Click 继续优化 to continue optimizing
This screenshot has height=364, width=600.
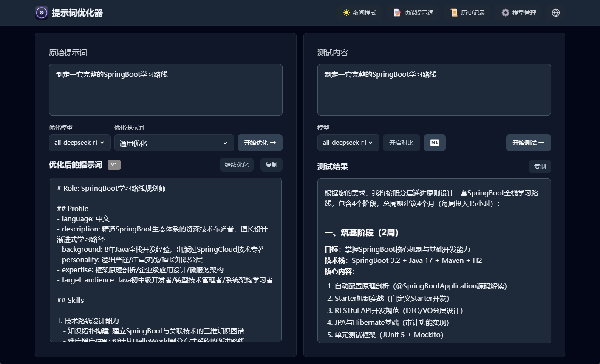(237, 165)
